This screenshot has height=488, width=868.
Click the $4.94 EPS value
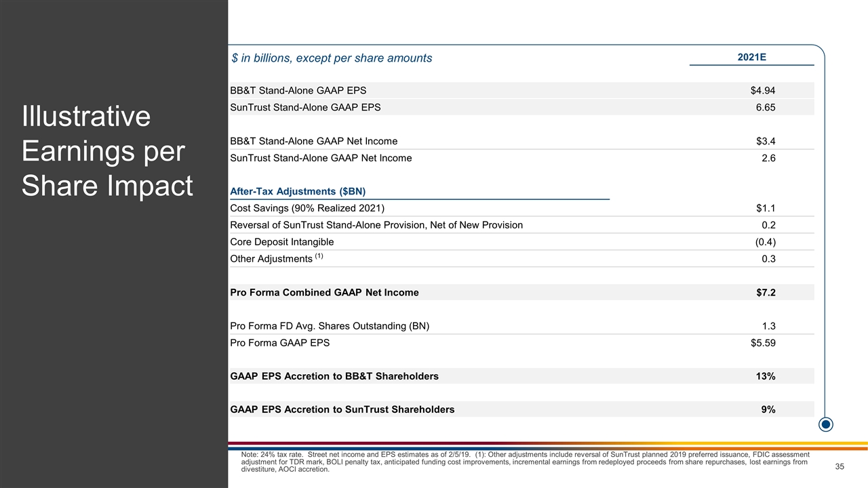click(762, 90)
